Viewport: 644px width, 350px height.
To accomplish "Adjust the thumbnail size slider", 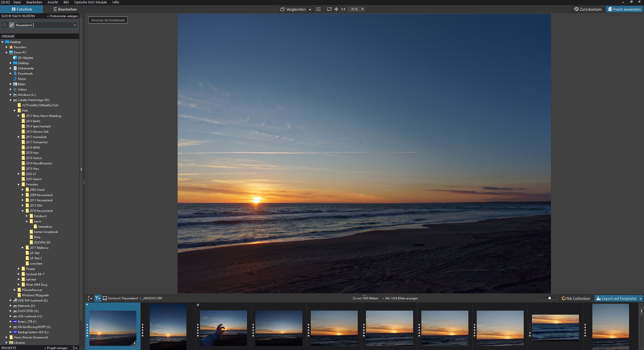I will click(549, 298).
